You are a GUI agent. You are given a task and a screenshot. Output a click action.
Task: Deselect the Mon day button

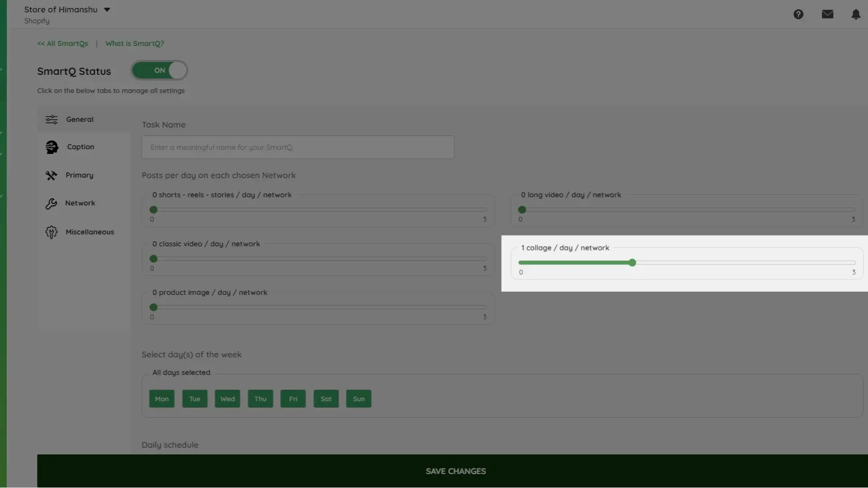[x=162, y=399]
